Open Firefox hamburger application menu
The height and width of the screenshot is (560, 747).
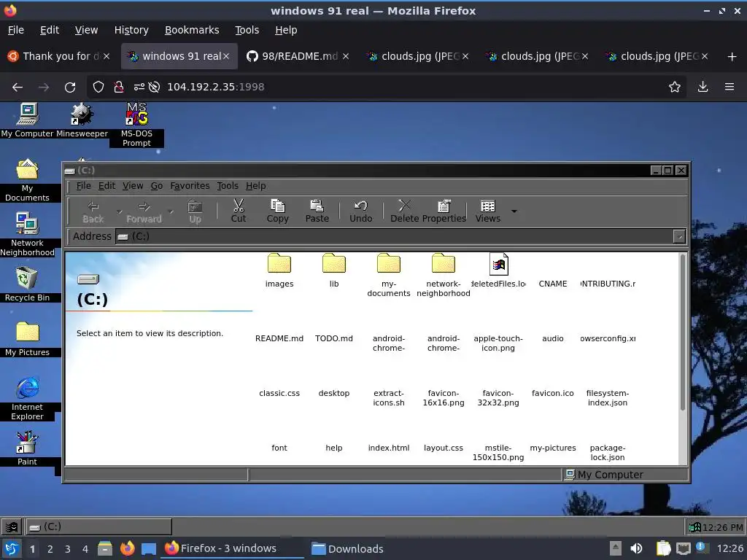coord(729,87)
